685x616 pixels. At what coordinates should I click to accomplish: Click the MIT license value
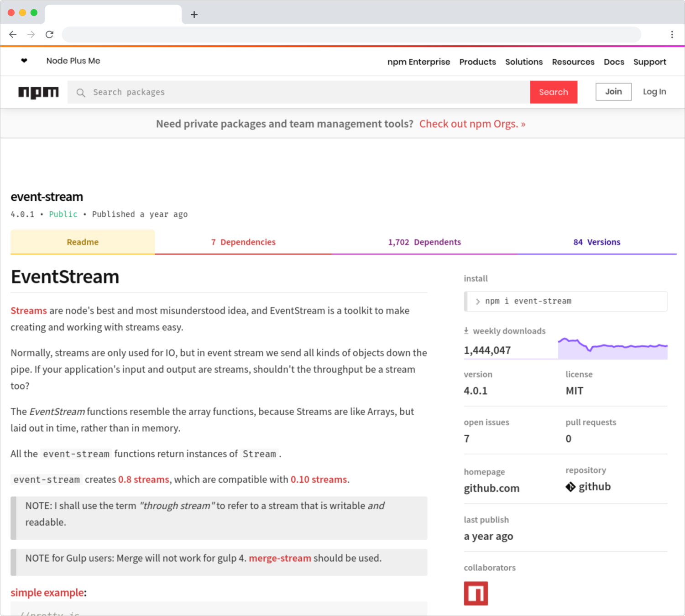click(x=574, y=391)
